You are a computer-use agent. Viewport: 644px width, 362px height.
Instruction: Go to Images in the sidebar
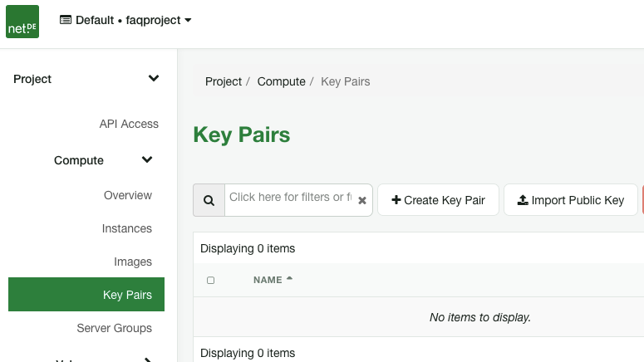pyautogui.click(x=133, y=262)
